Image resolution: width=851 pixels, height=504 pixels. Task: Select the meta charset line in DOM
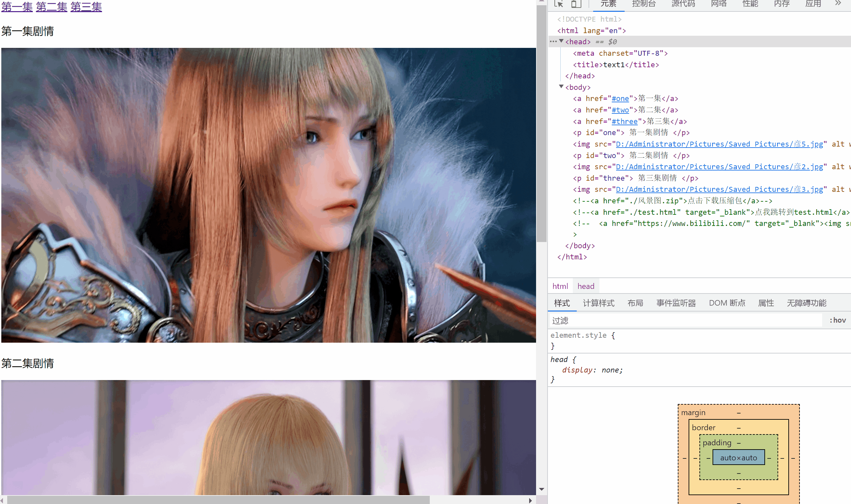pos(620,53)
